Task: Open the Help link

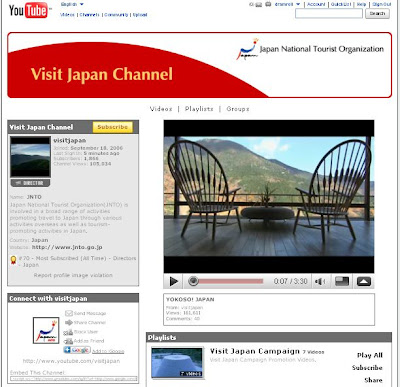Action: point(361,4)
